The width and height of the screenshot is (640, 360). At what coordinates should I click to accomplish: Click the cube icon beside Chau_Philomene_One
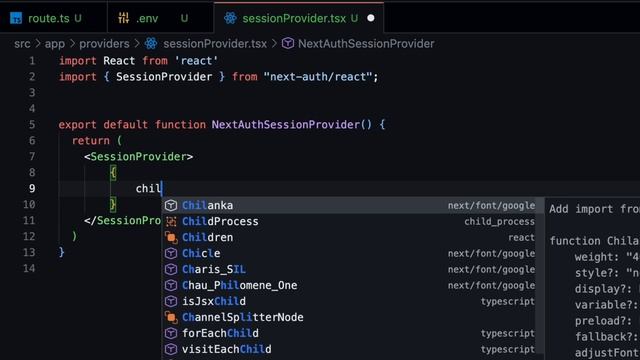point(171,285)
